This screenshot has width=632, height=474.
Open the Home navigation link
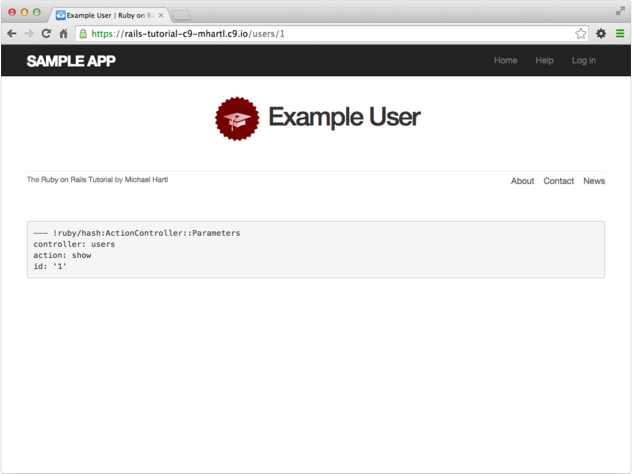tap(506, 61)
